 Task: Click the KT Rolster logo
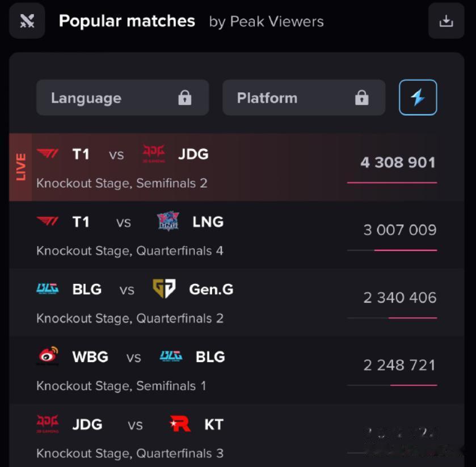(180, 423)
